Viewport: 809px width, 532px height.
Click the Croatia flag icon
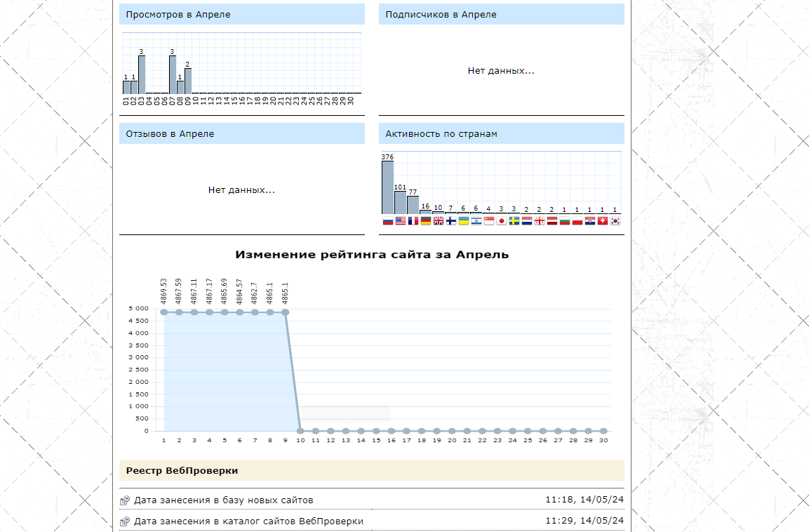(590, 221)
